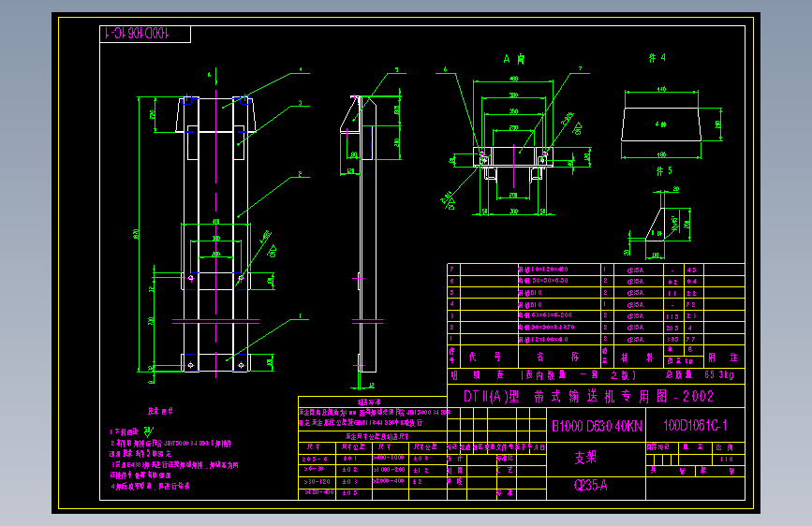Select the >30-120 size range cell
Screen dimensions: 812x526
pyautogui.click(x=317, y=481)
